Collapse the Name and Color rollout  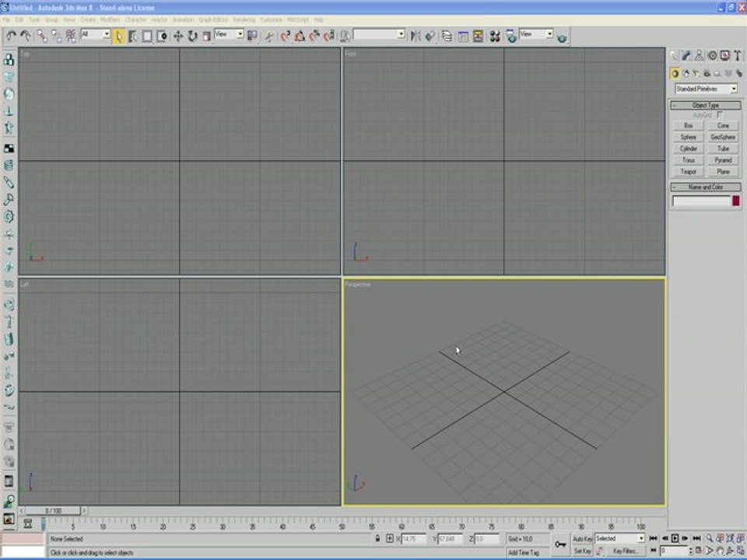pos(706,187)
